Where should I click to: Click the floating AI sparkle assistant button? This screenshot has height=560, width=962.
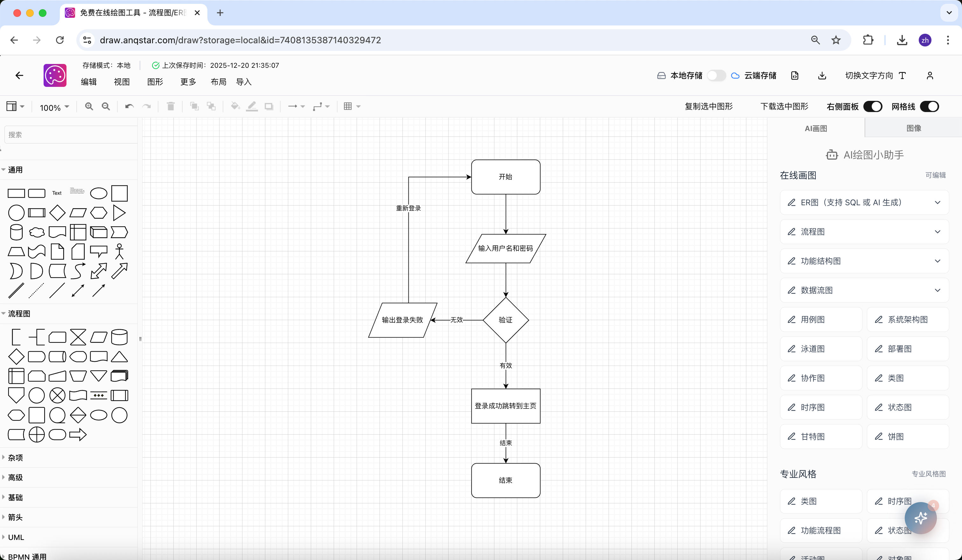pos(920,518)
